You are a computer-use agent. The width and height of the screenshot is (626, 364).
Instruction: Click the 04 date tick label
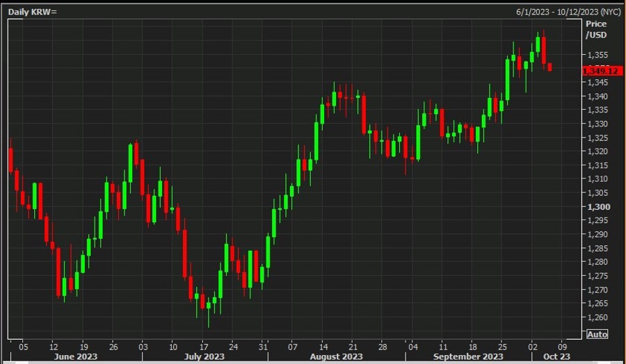click(x=412, y=346)
